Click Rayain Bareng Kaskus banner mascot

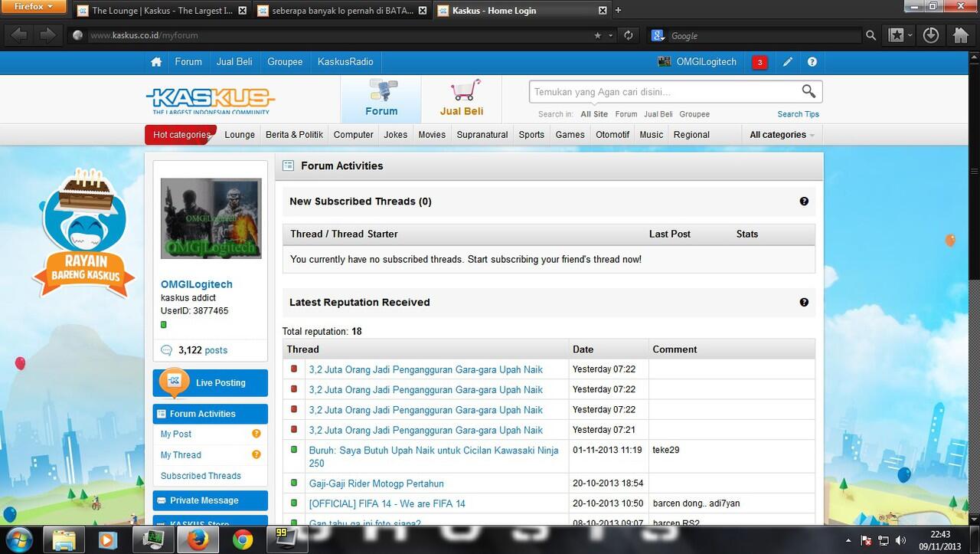83,232
